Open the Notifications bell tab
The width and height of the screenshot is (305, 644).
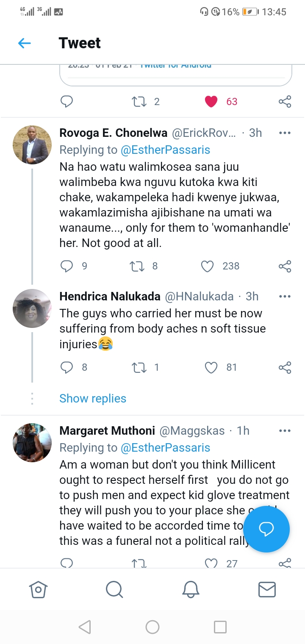click(191, 589)
